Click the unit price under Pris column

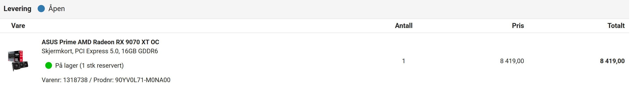tap(512, 61)
